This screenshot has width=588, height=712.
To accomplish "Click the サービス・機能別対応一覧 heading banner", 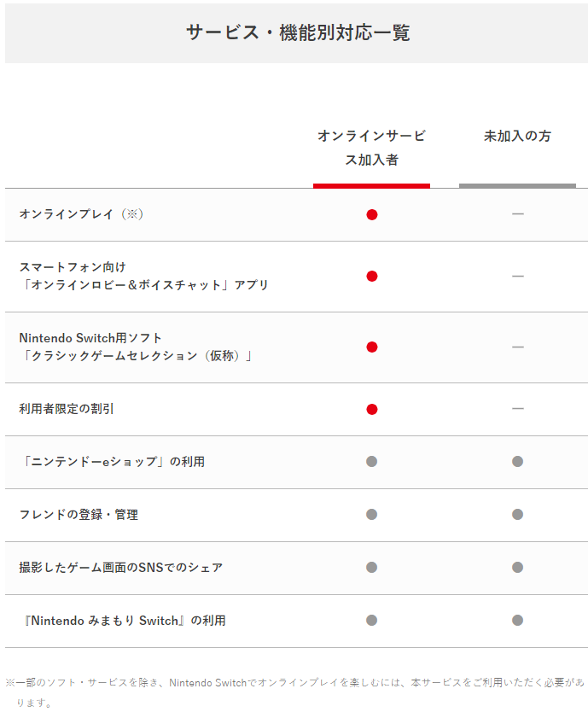I will click(296, 32).
